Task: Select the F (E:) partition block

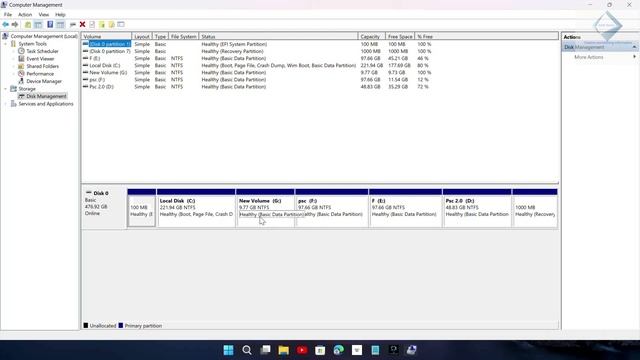Action: (x=405, y=209)
